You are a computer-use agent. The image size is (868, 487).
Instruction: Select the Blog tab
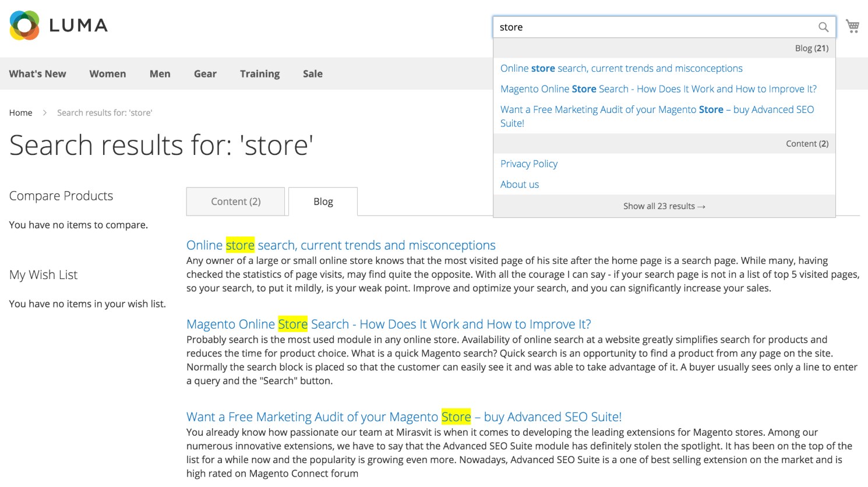click(x=323, y=202)
